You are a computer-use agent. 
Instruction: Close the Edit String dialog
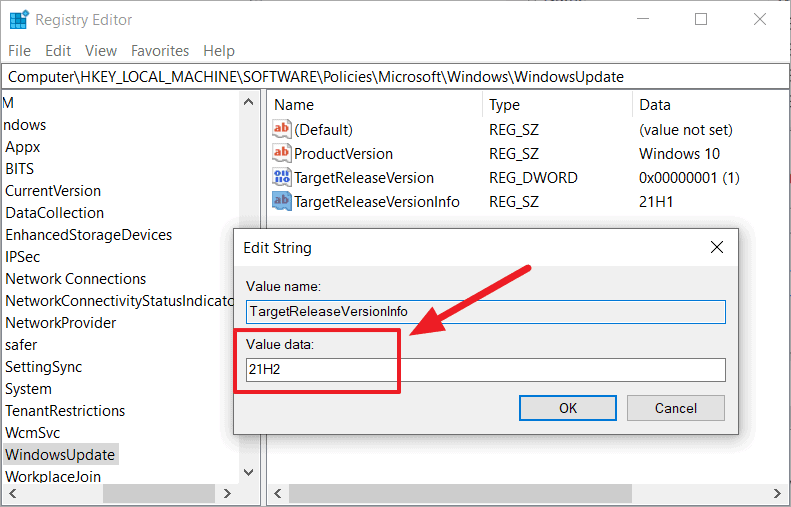717,247
